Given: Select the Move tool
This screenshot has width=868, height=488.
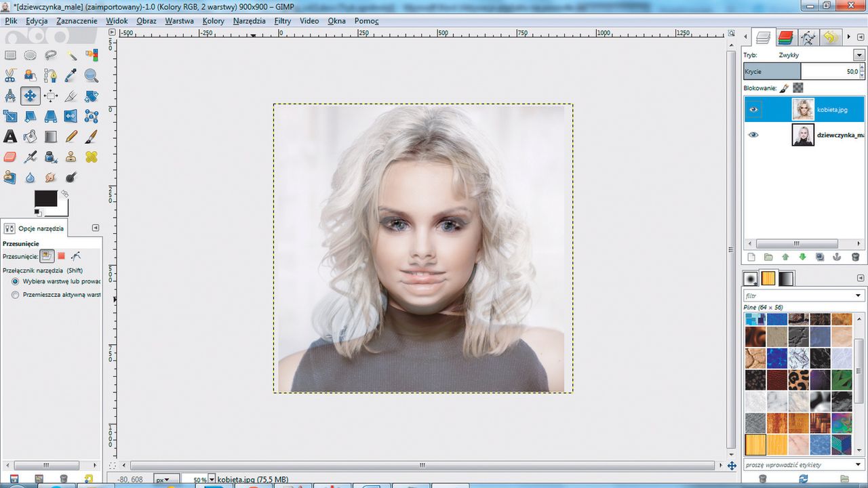Looking at the screenshot, I should [x=31, y=96].
